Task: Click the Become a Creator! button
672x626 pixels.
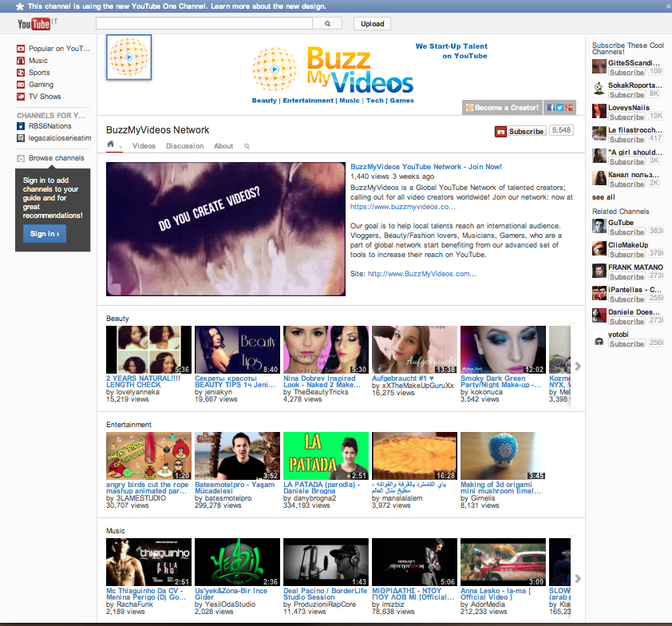Action: [x=502, y=108]
